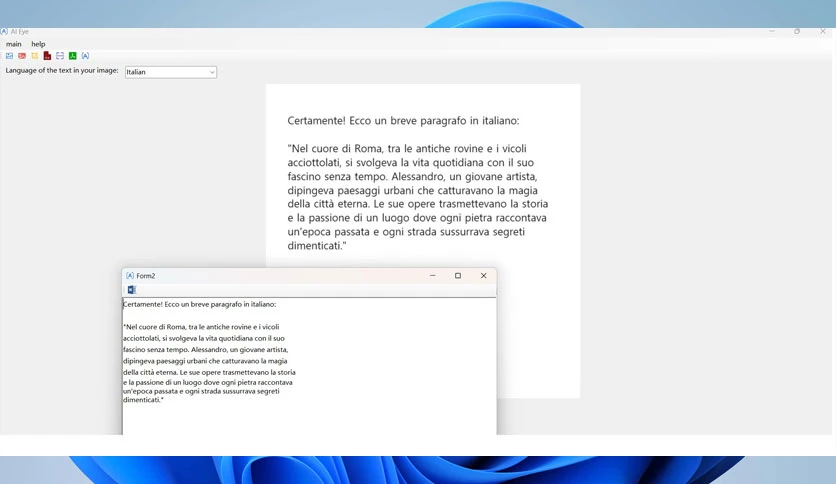Click the Form2 title text

146,276
